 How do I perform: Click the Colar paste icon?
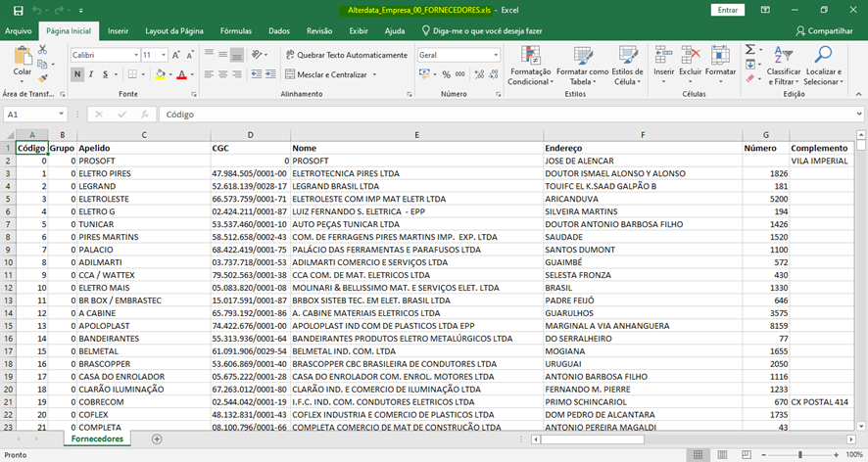click(22, 57)
